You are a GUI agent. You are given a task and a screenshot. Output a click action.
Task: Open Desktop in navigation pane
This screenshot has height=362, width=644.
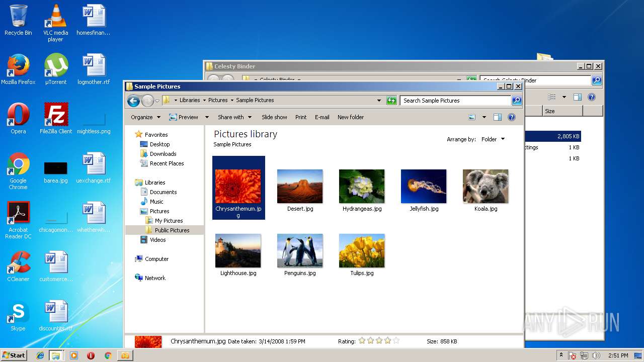pos(159,144)
